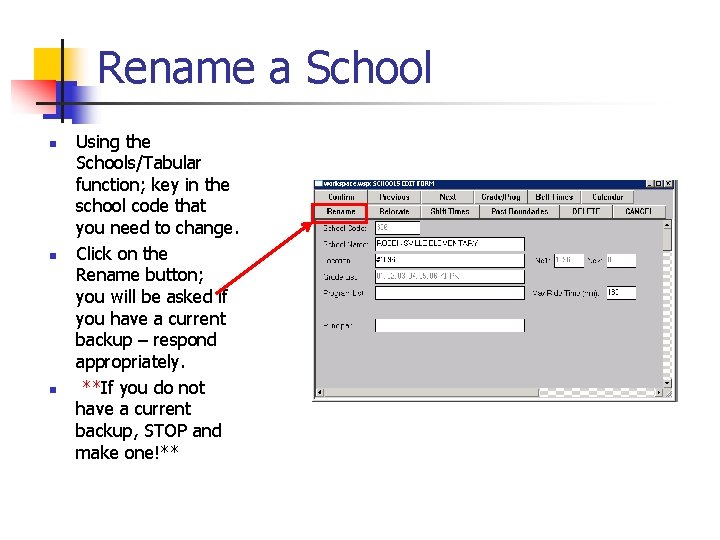Click the horizontal scrollbar left arrow
Screen dimensions: 720x540
[320, 393]
